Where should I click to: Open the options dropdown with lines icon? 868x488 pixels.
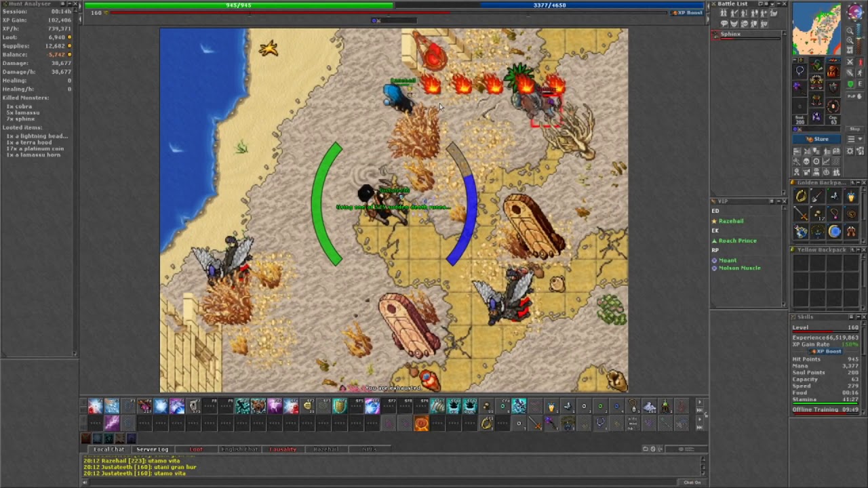(855, 139)
